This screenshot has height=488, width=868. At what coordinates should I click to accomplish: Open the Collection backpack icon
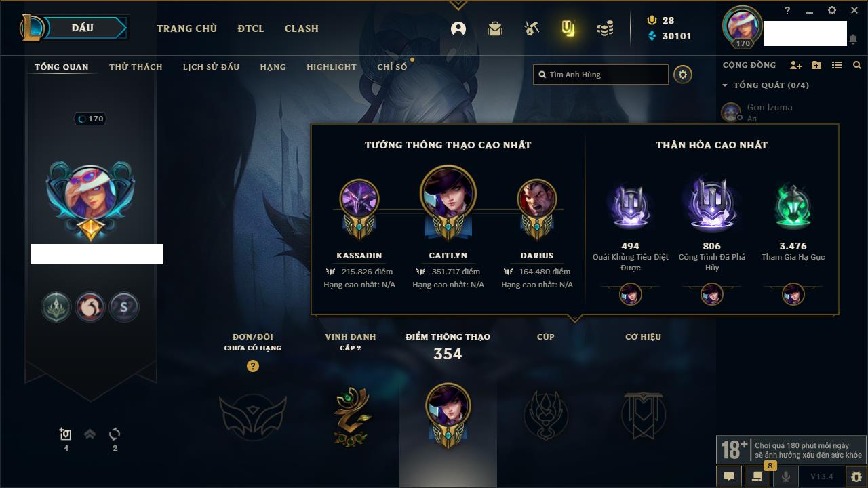495,28
